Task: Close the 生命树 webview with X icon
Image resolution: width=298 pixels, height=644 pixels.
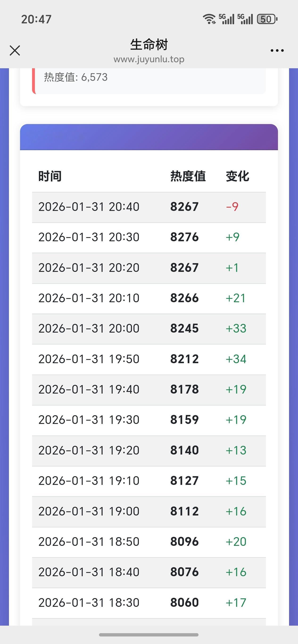Action: click(15, 51)
